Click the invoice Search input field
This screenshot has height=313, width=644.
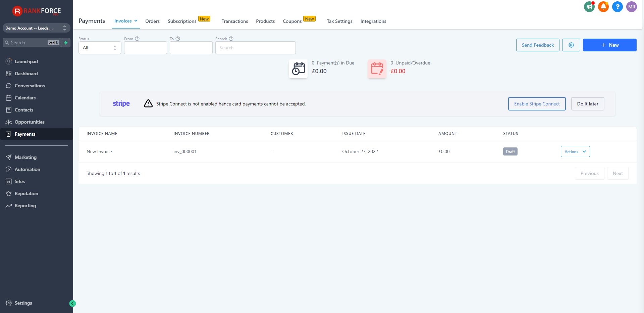tap(255, 48)
